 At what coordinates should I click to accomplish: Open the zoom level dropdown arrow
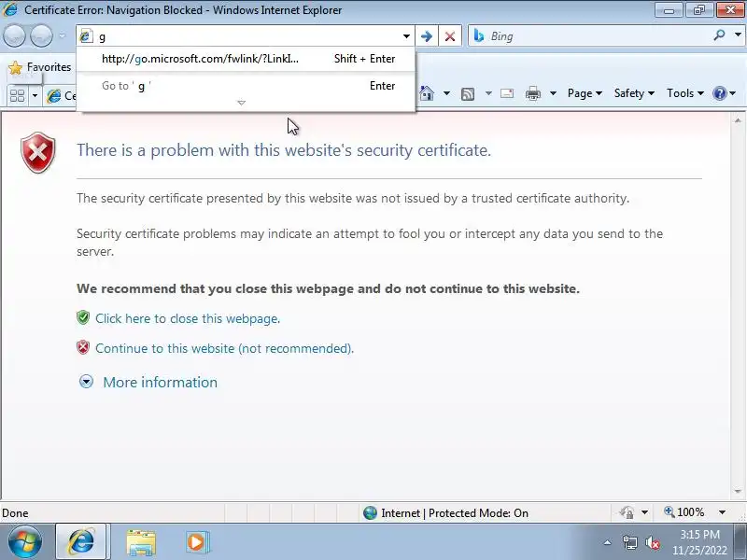pos(722,512)
